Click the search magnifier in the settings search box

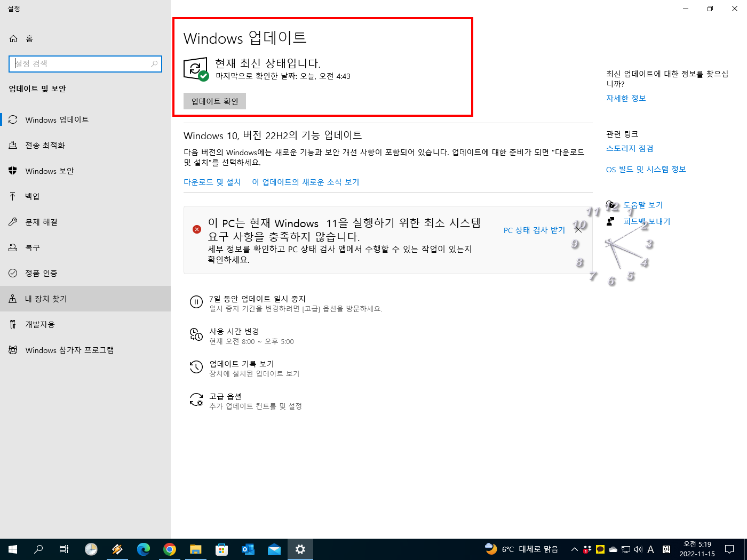coord(154,63)
